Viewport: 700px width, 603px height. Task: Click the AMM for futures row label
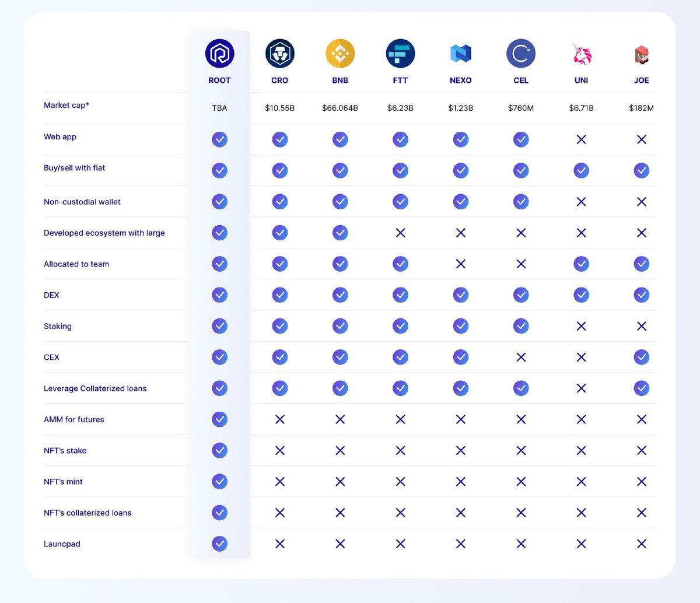point(74,419)
